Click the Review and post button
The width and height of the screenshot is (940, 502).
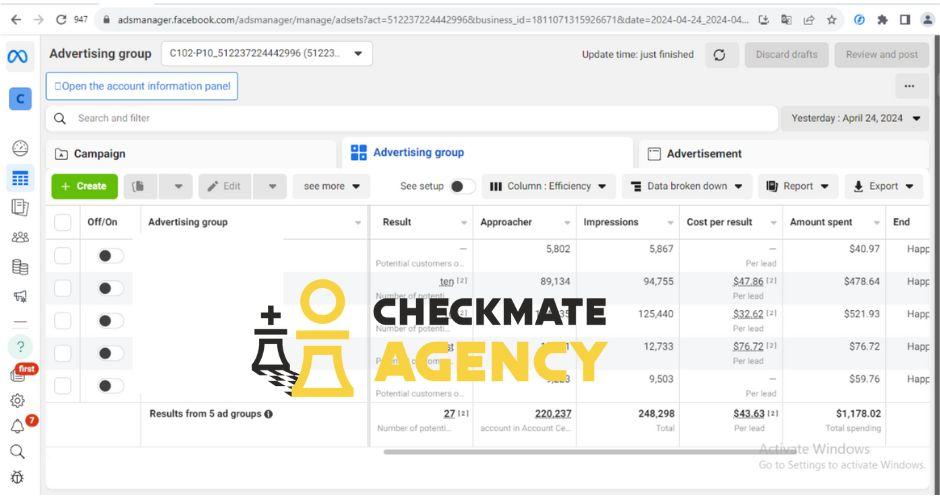tap(881, 55)
